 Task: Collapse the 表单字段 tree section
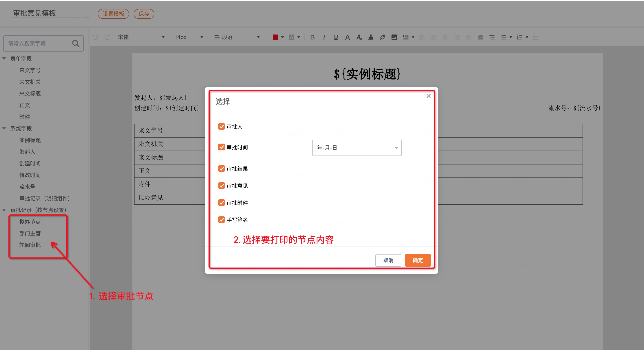[x=4, y=59]
